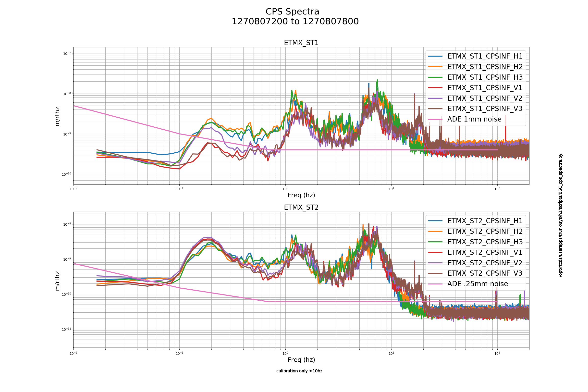Screen dimensions: 588x392
Task: Click the ETMX_ST1_CPSINF_V1 red legend swatch
Action: pos(435,88)
